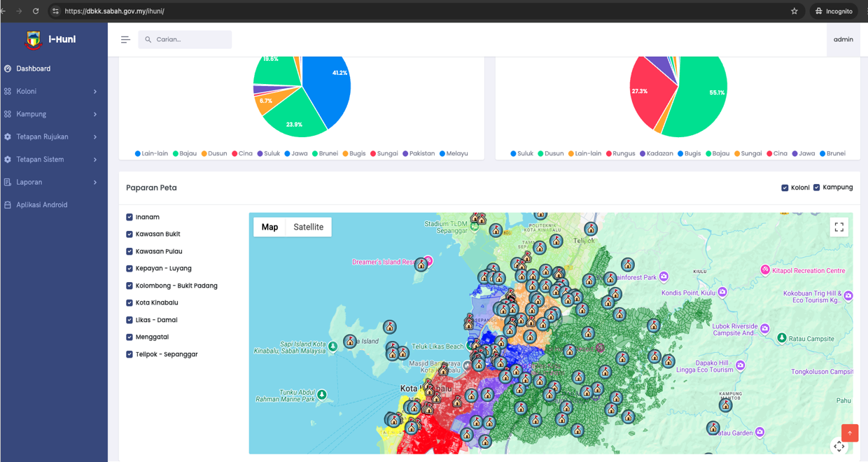Click the red scroll-to-top arrow button
This screenshot has width=868, height=462.
click(849, 433)
